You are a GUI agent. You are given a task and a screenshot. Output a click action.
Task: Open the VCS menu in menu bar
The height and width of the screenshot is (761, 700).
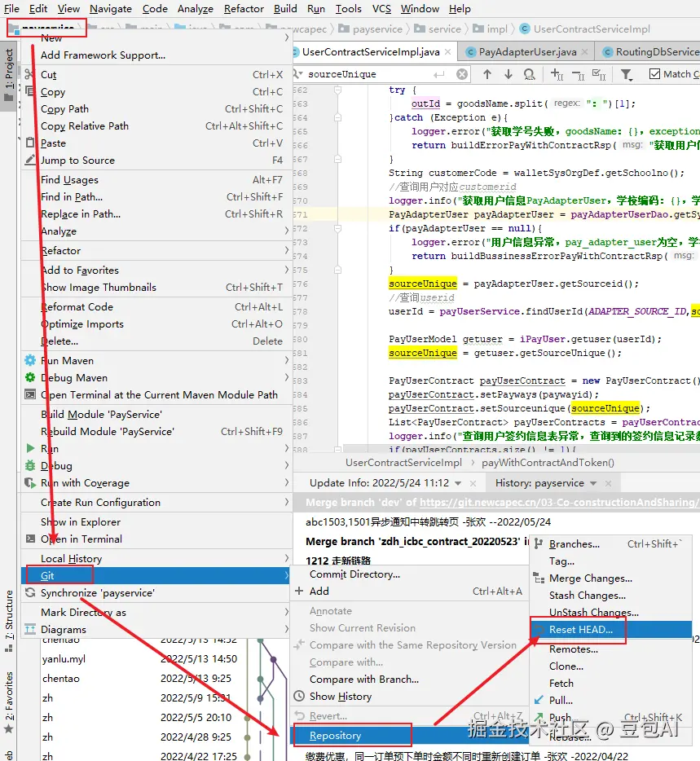click(x=381, y=9)
